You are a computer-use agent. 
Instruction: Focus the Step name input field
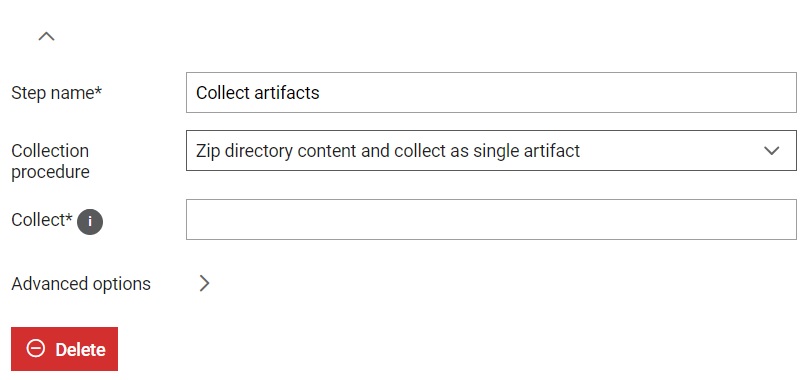[491, 92]
